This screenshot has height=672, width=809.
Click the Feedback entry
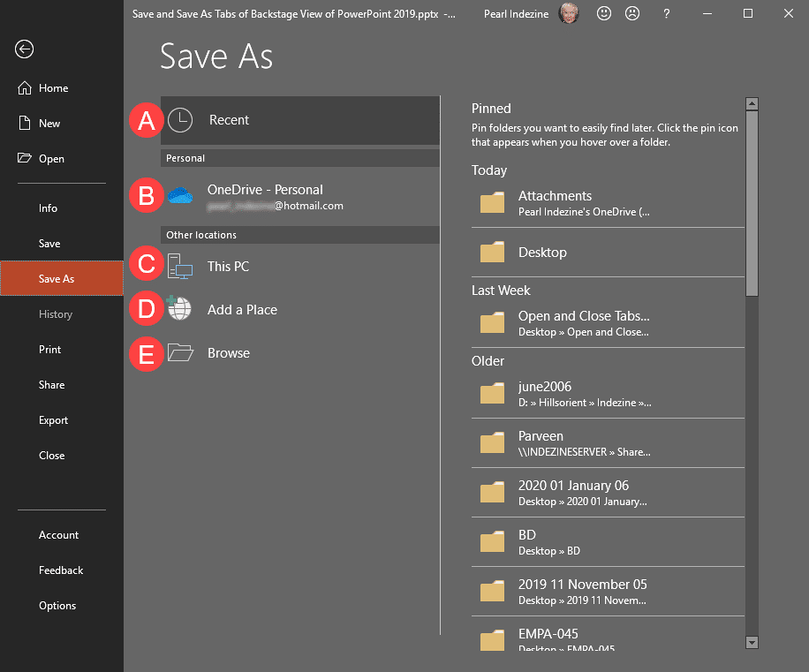tap(60, 570)
